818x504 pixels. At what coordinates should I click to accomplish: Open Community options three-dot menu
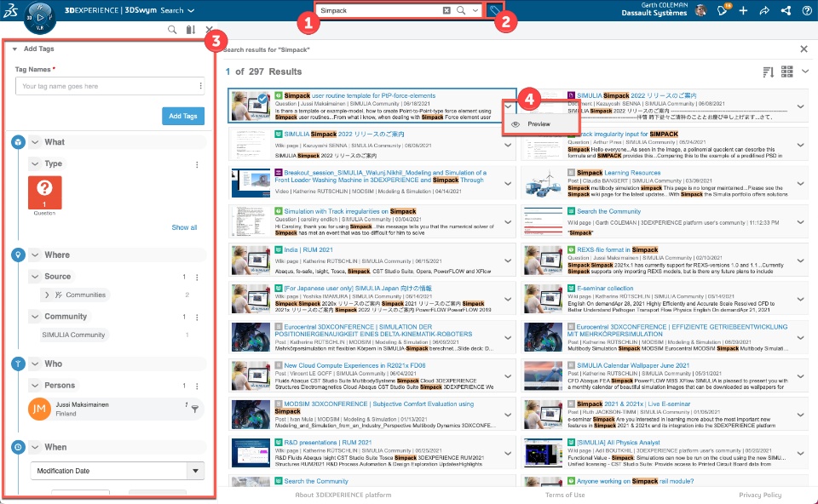point(197,317)
